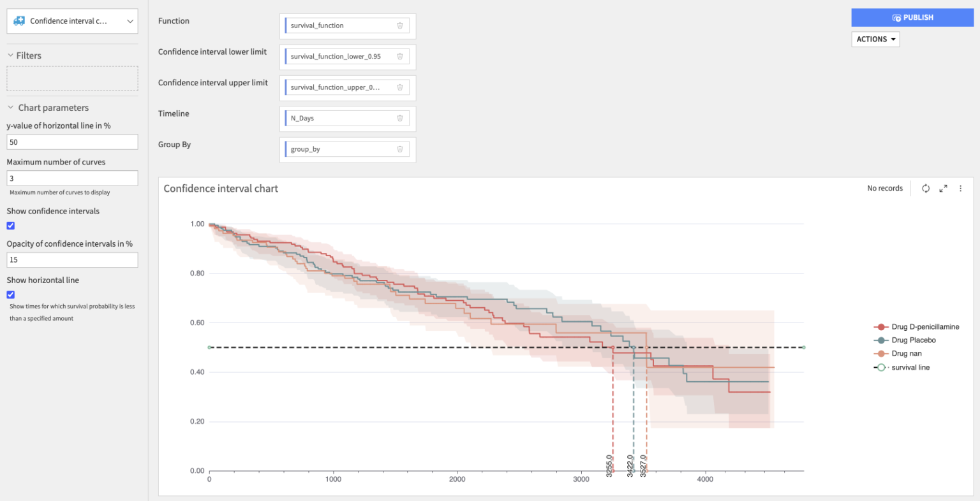Remove group_by from Group By field

coord(400,149)
